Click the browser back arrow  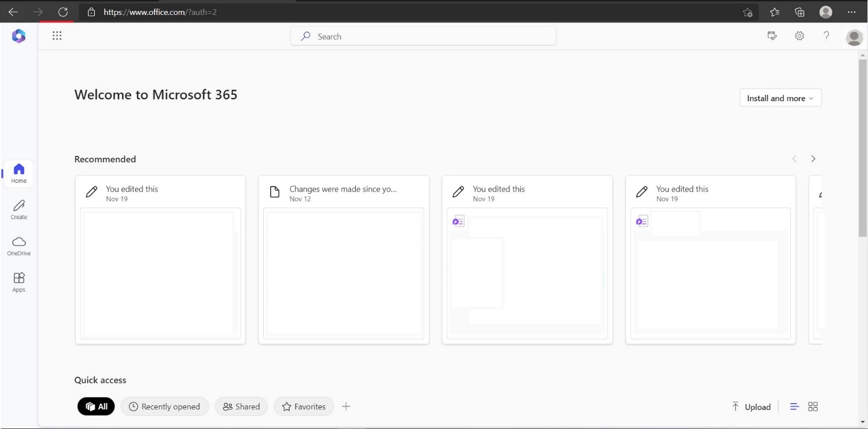[x=13, y=12]
